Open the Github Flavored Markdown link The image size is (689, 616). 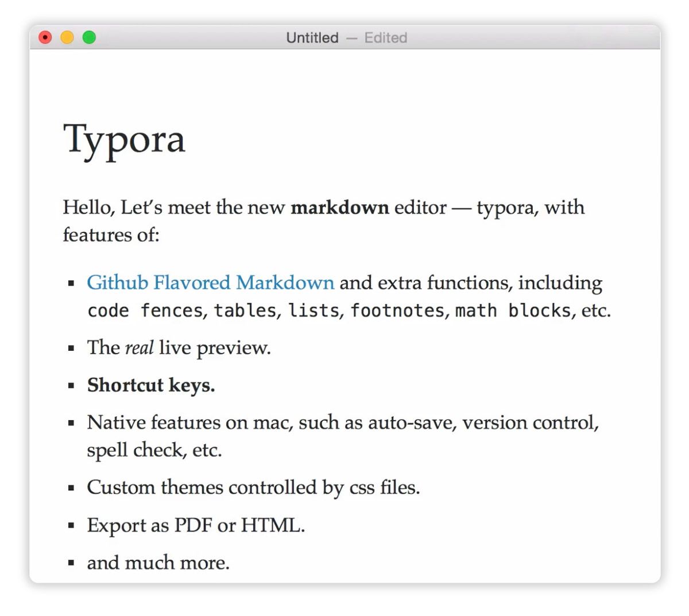(210, 282)
